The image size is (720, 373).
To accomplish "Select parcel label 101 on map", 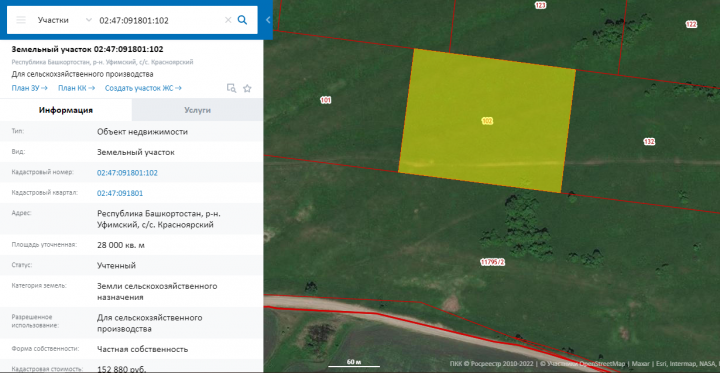I will [326, 100].
